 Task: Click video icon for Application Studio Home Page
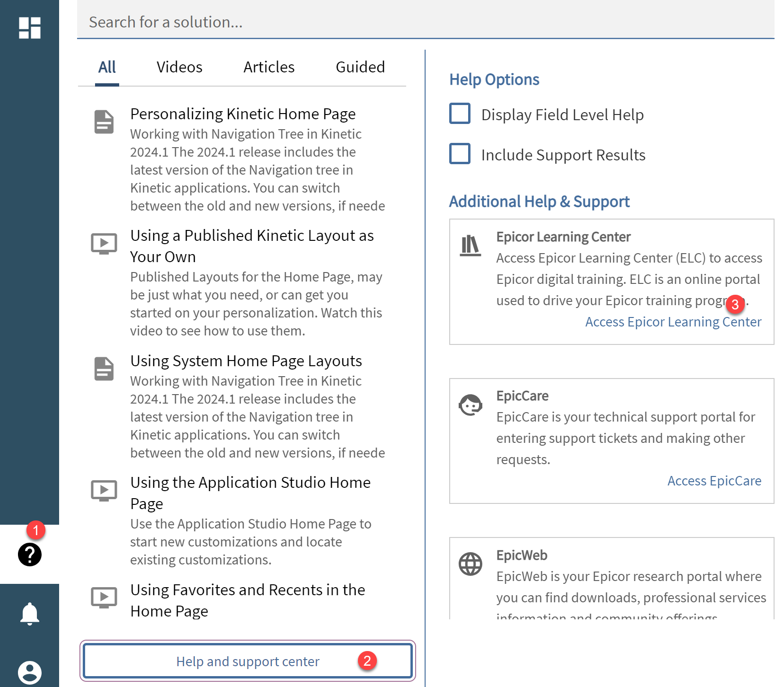click(104, 491)
